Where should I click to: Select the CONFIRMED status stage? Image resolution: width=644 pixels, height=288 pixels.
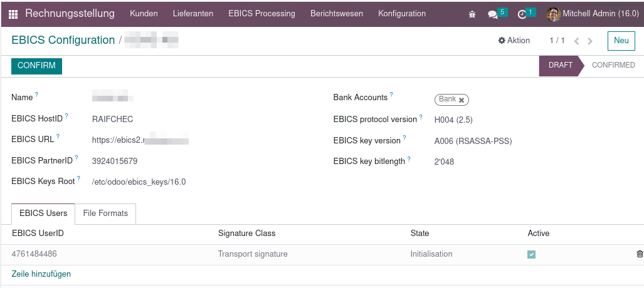(613, 65)
